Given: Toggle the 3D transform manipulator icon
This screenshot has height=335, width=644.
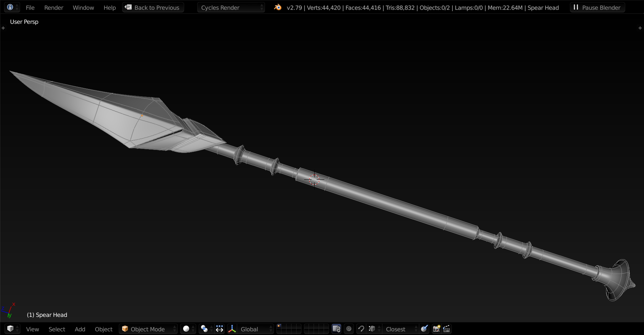Looking at the screenshot, I should pyautogui.click(x=232, y=329).
